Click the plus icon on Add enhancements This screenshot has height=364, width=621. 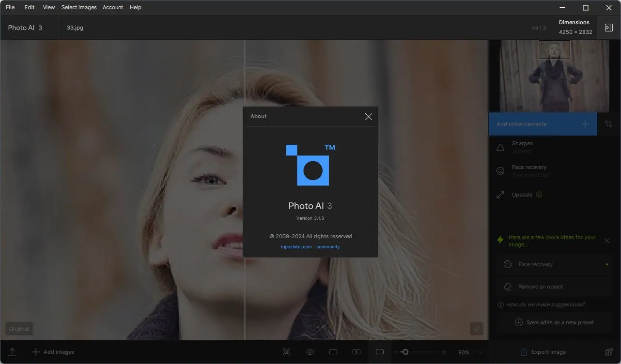click(586, 124)
